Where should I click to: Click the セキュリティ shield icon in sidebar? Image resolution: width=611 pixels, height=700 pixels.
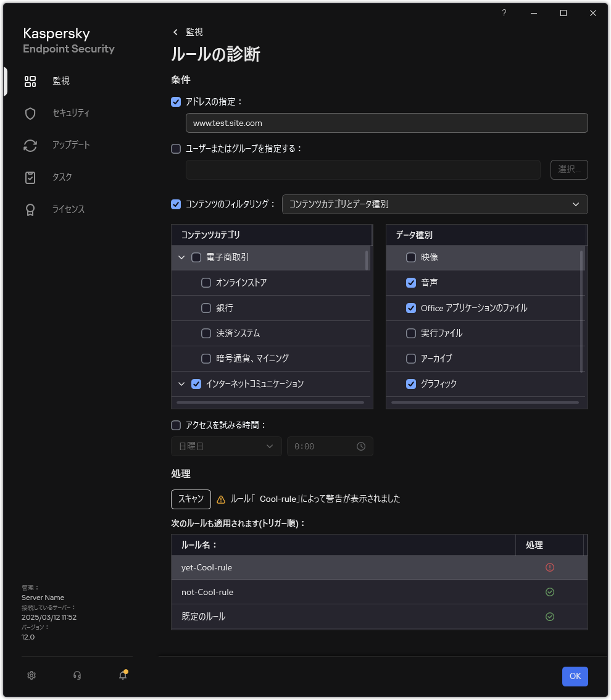coord(30,113)
